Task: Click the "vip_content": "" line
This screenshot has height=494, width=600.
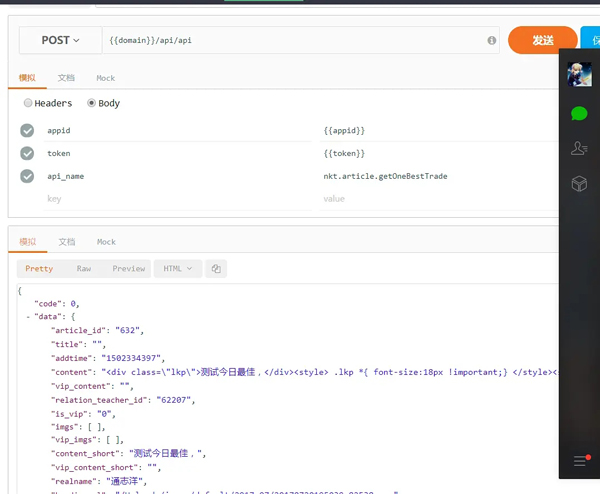Action: pos(92,386)
